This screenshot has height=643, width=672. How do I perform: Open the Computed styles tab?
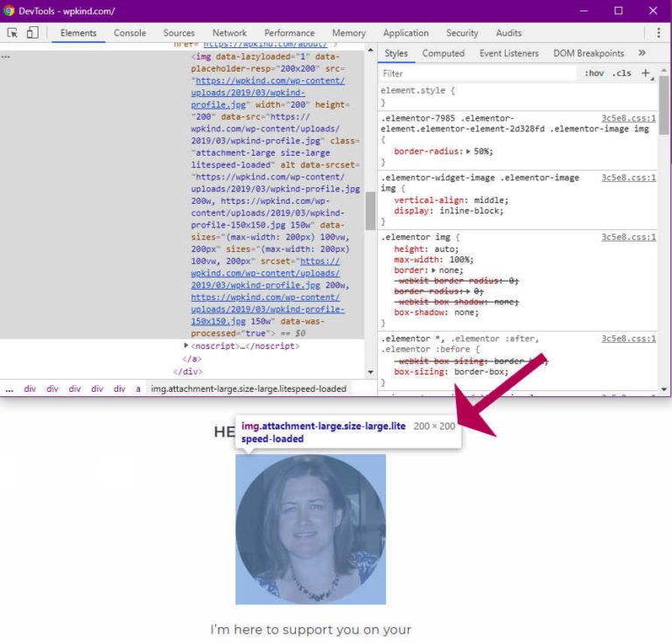[x=443, y=53]
